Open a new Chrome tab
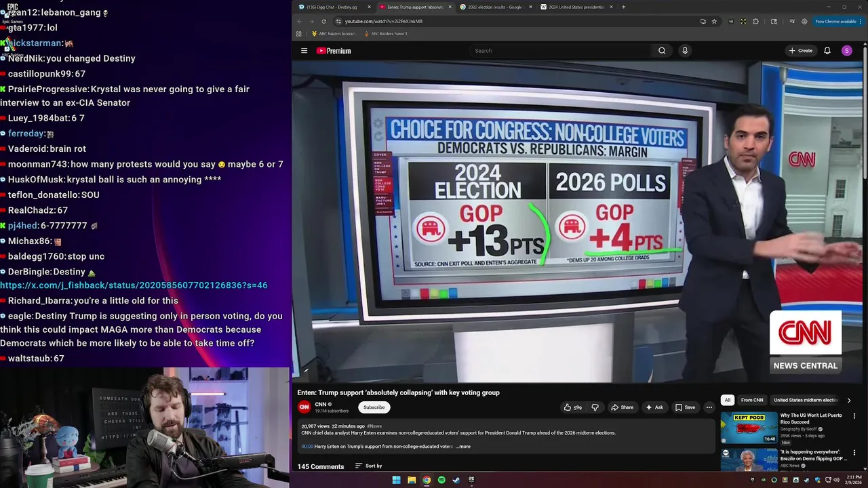 coord(624,7)
